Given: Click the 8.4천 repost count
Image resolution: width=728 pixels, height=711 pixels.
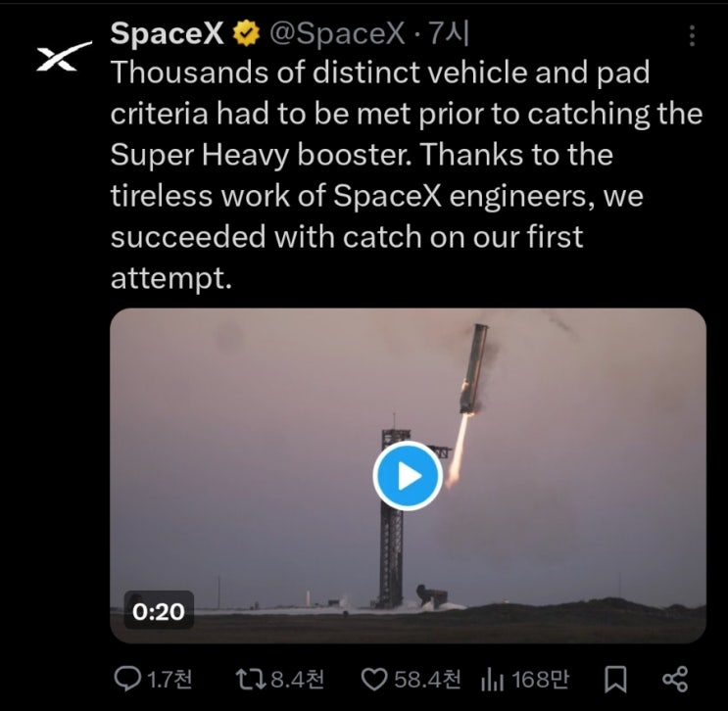Looking at the screenshot, I should (296, 678).
